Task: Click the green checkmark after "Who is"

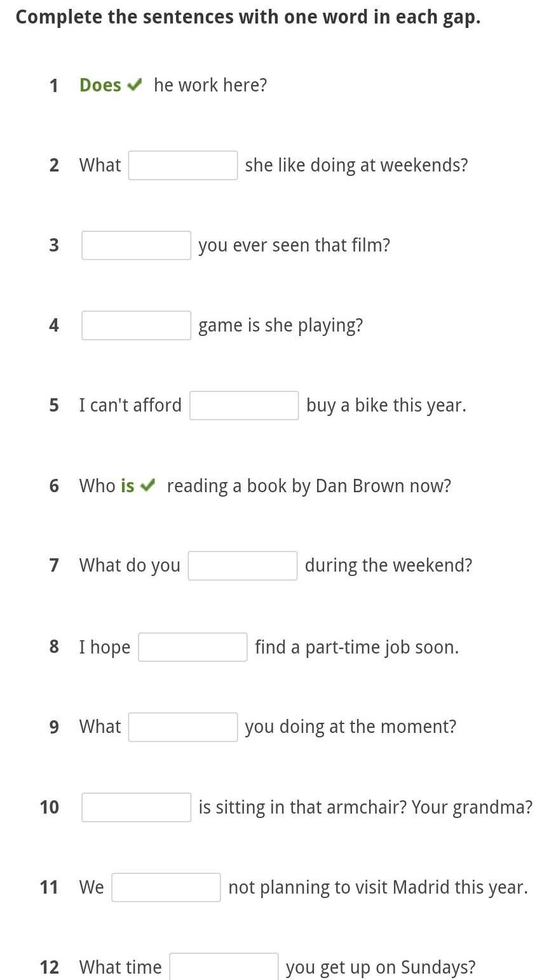Action: pyautogui.click(x=147, y=486)
